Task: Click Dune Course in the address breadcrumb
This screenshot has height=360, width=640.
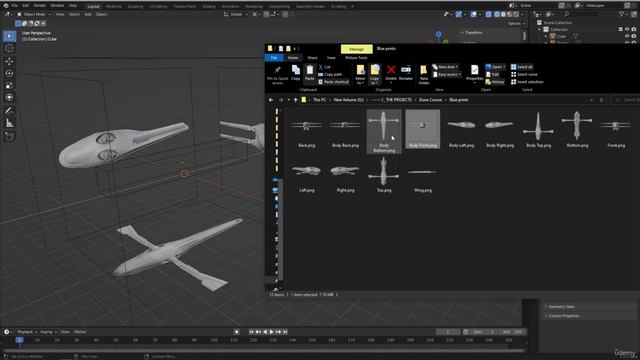Action: 431,100
